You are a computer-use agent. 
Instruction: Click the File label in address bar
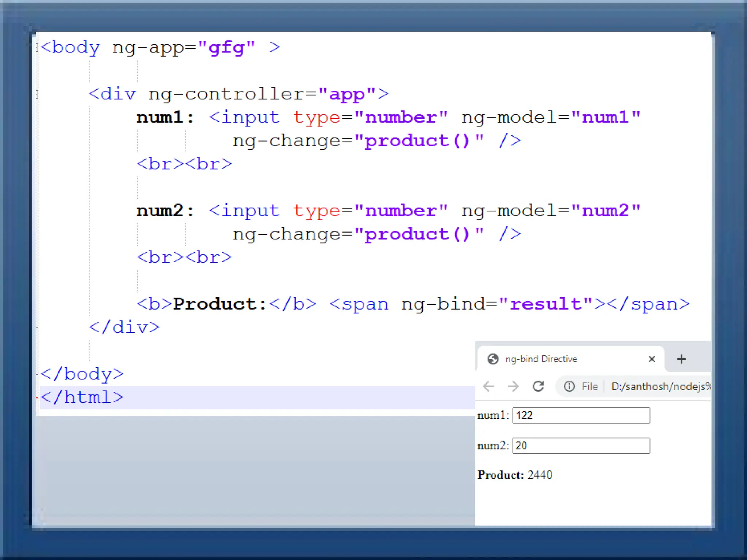tap(589, 386)
